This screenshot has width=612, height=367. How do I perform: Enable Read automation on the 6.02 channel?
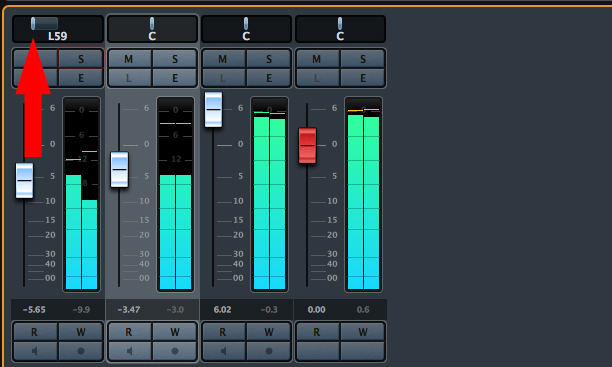tap(222, 332)
